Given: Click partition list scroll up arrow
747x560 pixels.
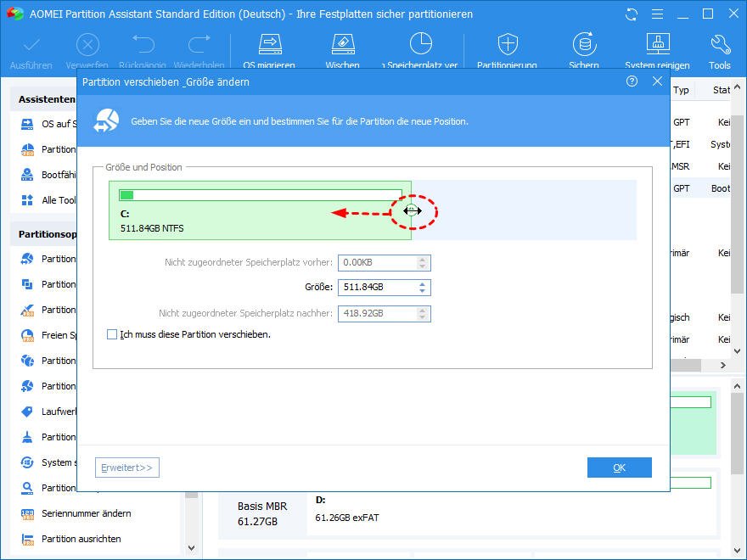Looking at the screenshot, I should [738, 87].
